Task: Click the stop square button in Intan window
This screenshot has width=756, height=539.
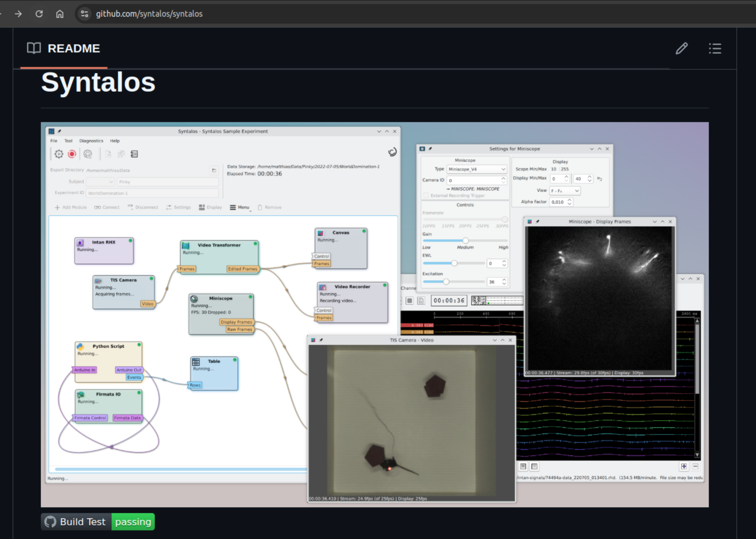Action: (x=410, y=300)
